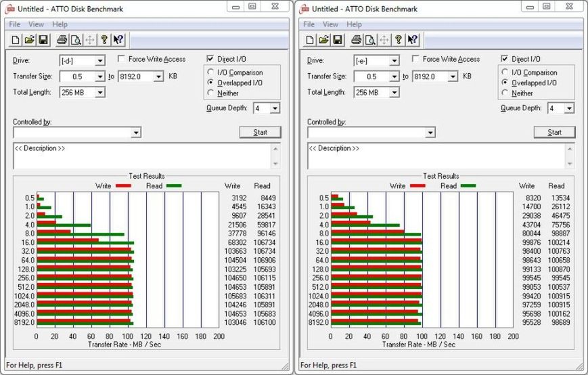Click Start button in right window
The width and height of the screenshot is (588, 375).
[555, 133]
